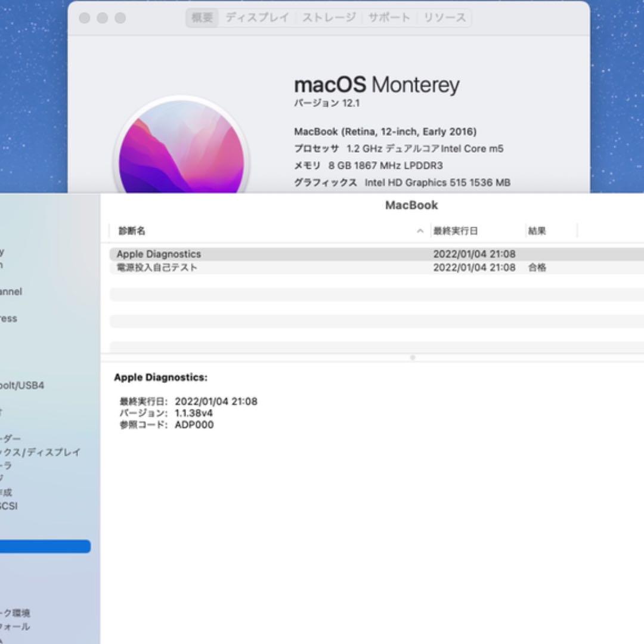This screenshot has width=644, height=644.
Task: Minimize the About This Mac window
Action: tap(103, 18)
